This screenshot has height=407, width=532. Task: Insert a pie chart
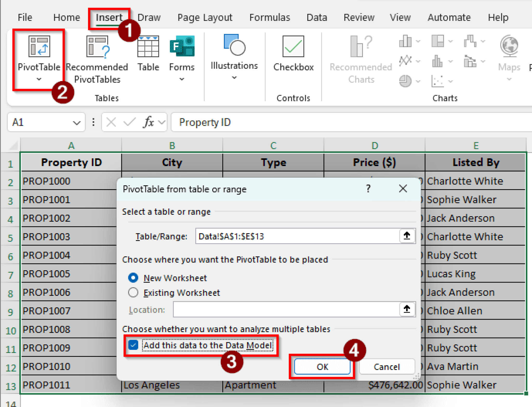pyautogui.click(x=405, y=81)
